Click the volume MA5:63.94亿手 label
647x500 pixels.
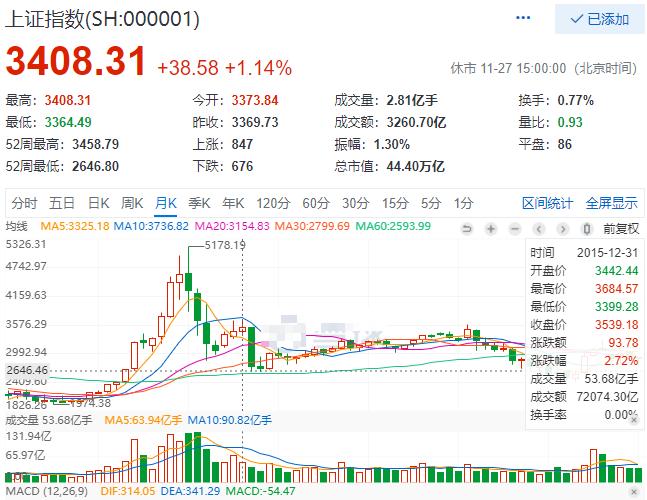point(143,420)
